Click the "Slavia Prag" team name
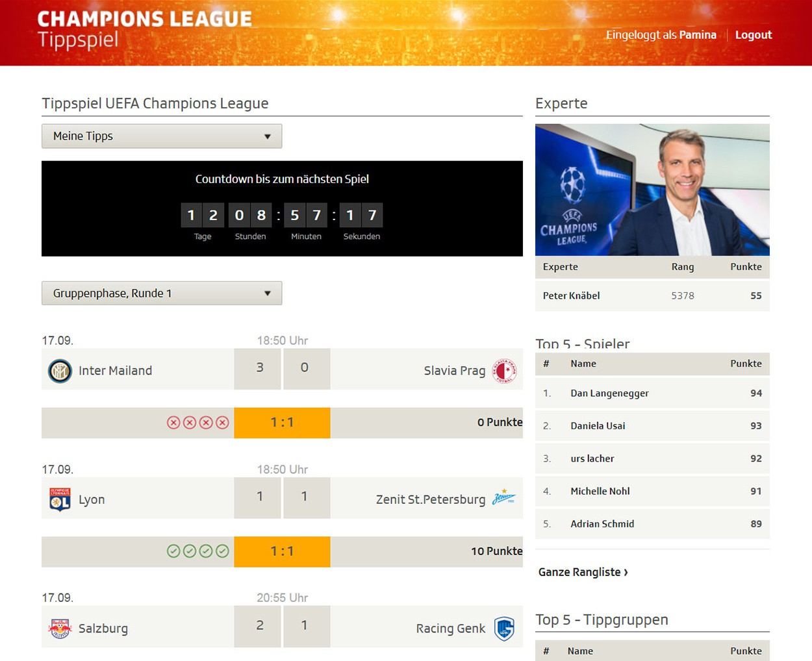The image size is (812, 661). pos(455,371)
